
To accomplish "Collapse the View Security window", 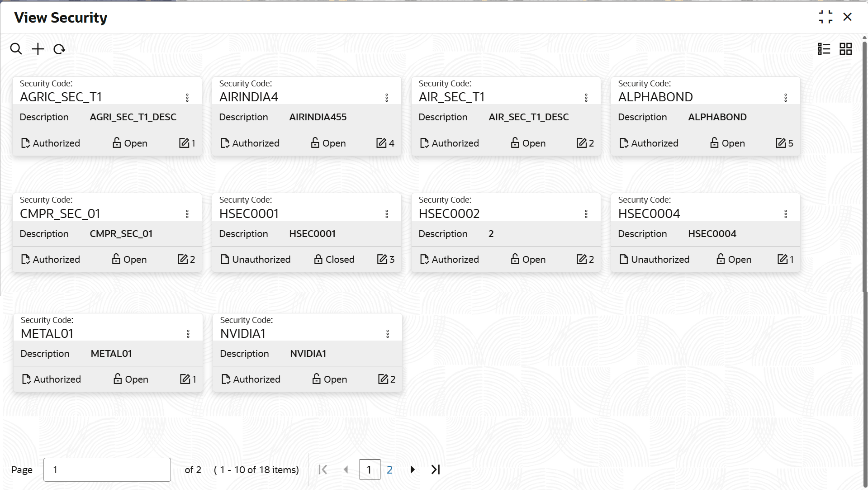I will (x=825, y=17).
